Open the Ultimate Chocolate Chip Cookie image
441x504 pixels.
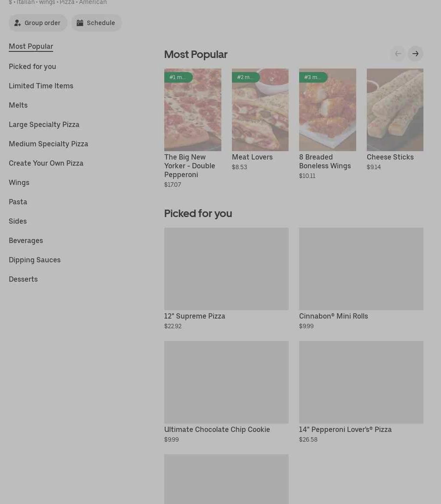pyautogui.click(x=227, y=382)
